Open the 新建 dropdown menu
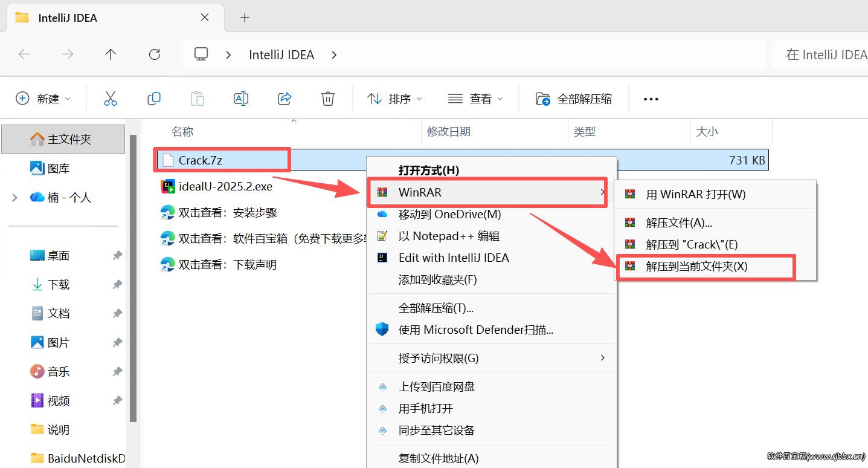The height and width of the screenshot is (468, 868). click(x=43, y=99)
